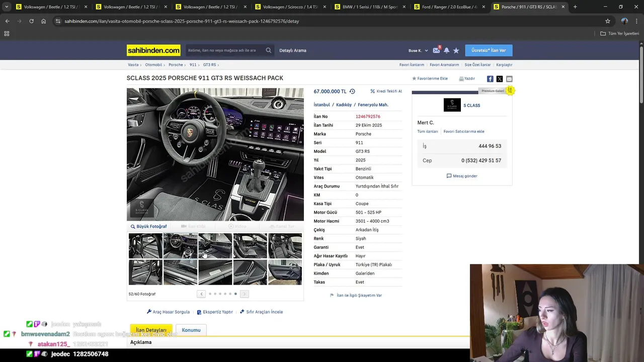Expand the Buse K. account menu

(418, 50)
